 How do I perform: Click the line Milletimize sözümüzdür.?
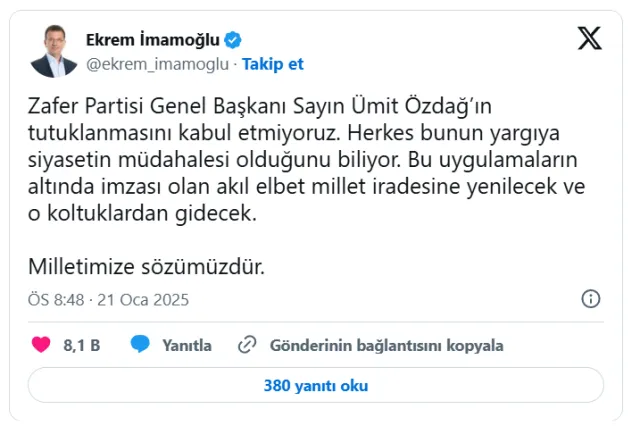[x=147, y=267]
